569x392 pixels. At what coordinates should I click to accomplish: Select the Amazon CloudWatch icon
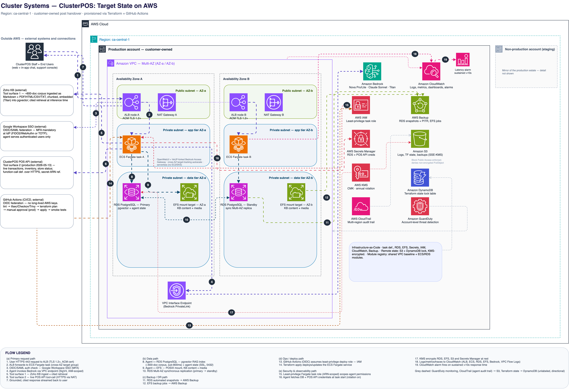(x=431, y=72)
